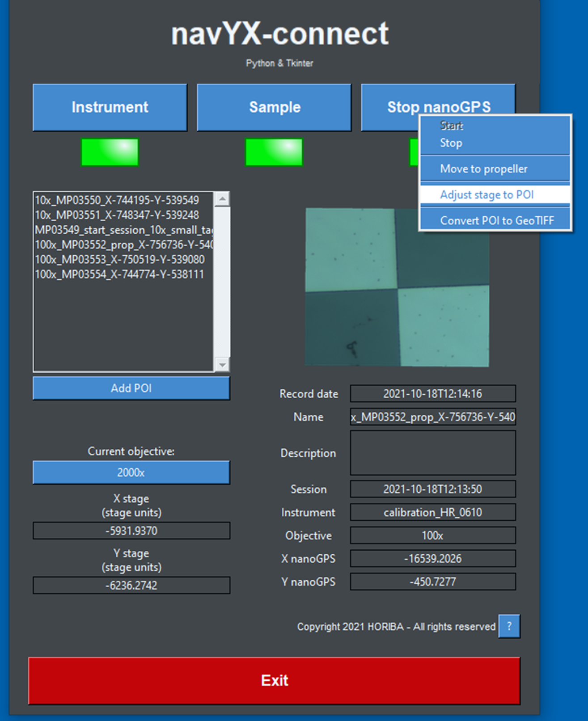The height and width of the screenshot is (721, 588).
Task: Choose Move to propeller menu entry
Action: tap(483, 169)
